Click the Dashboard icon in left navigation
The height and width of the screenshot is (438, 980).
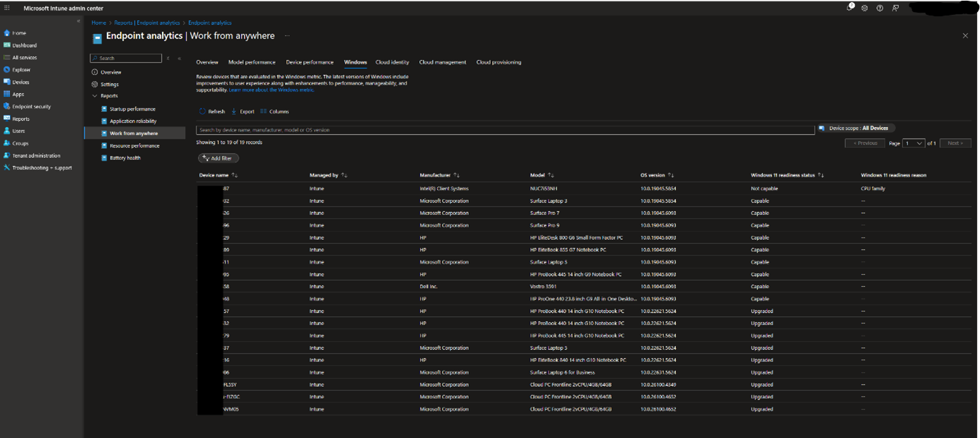click(7, 45)
